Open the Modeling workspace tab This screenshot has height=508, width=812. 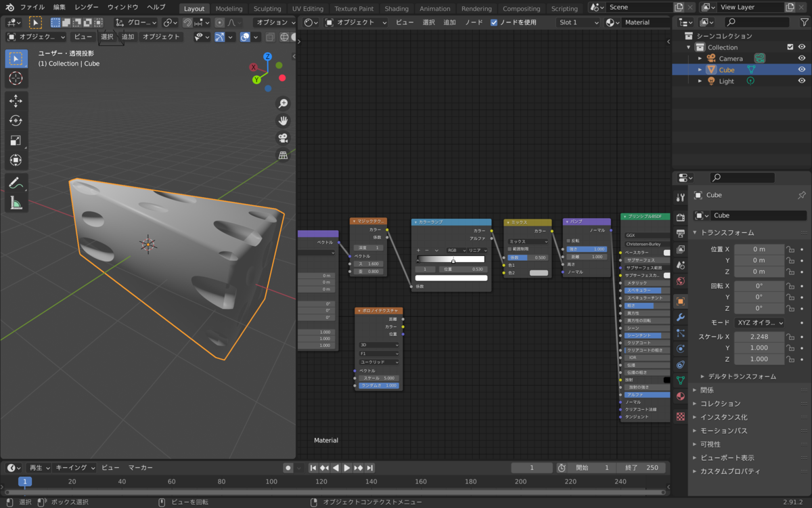[229, 9]
